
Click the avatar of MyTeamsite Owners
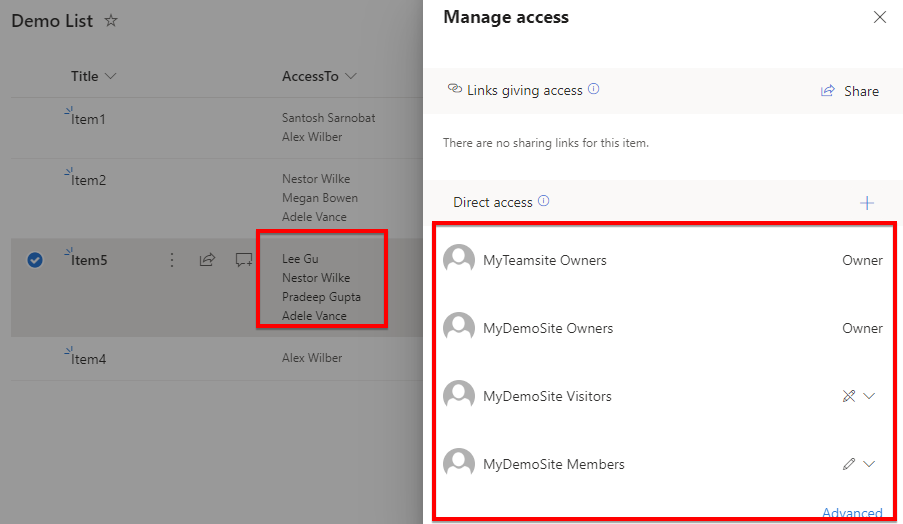459,260
